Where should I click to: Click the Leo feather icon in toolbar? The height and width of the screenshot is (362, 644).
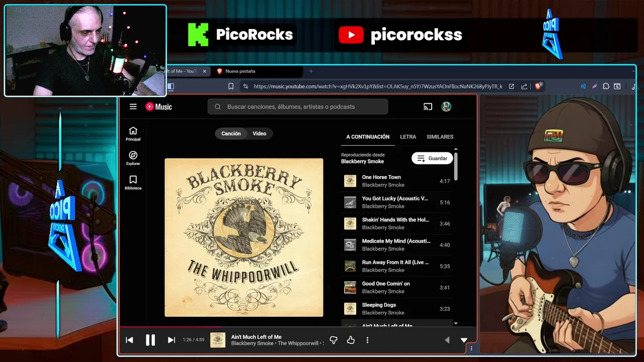pos(594,86)
